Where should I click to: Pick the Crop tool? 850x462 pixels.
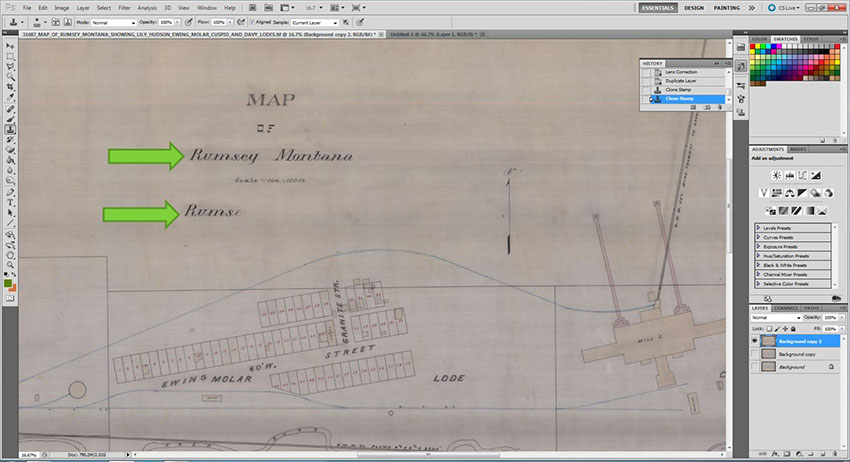coord(10,86)
